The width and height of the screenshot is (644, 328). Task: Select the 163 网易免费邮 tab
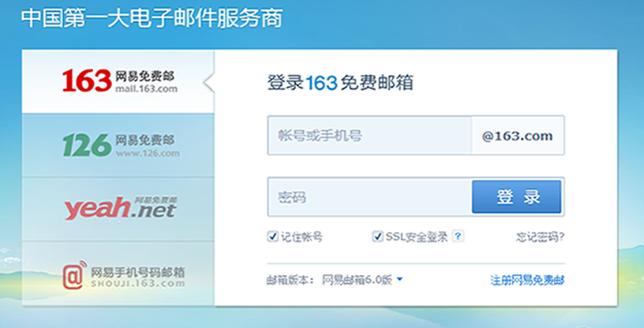pos(118,81)
